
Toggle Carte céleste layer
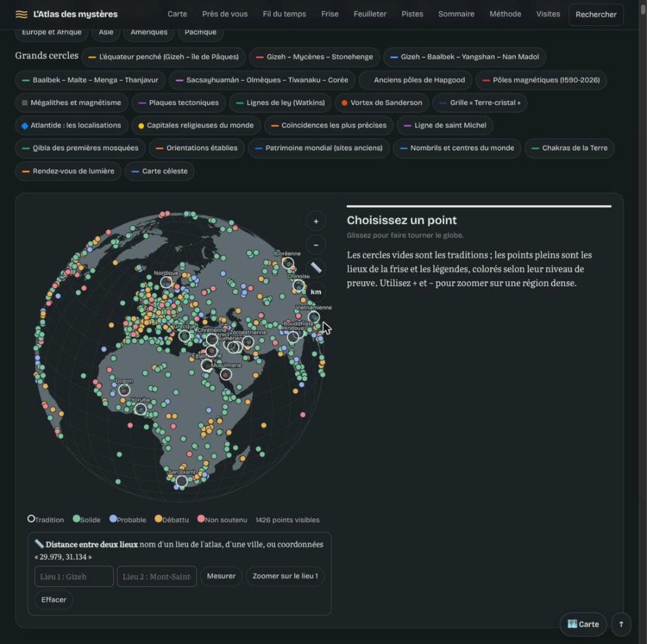click(160, 171)
